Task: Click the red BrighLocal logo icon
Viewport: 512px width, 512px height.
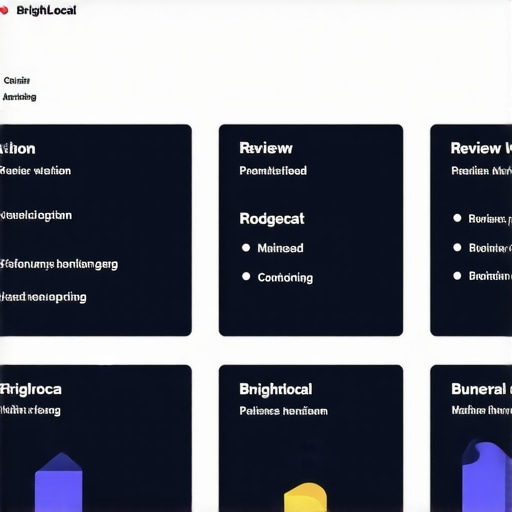Action: (x=4, y=11)
